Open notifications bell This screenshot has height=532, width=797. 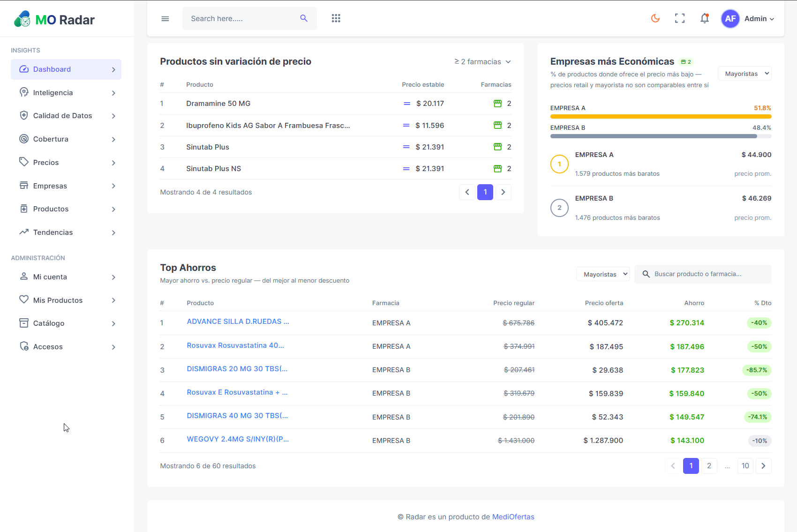coord(704,18)
